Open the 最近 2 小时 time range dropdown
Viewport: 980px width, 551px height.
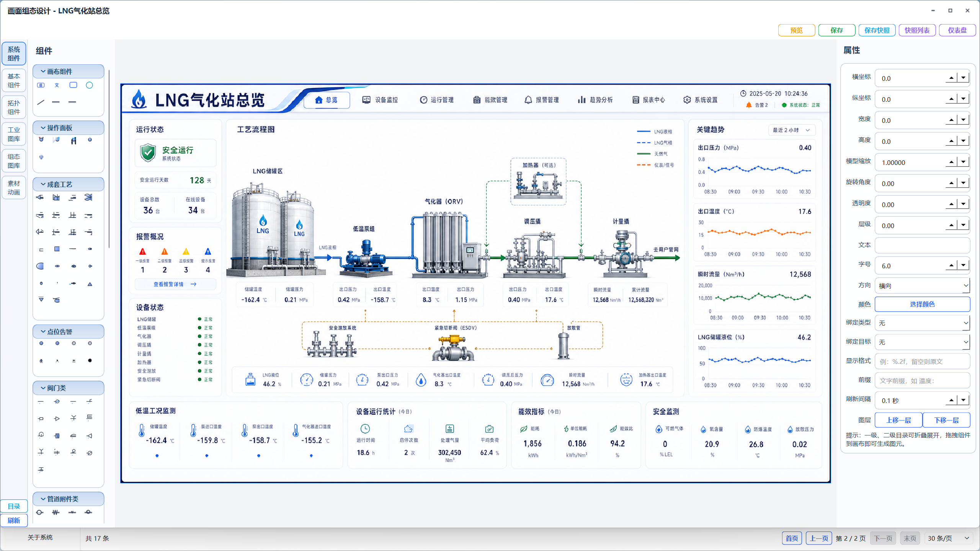[x=792, y=130]
